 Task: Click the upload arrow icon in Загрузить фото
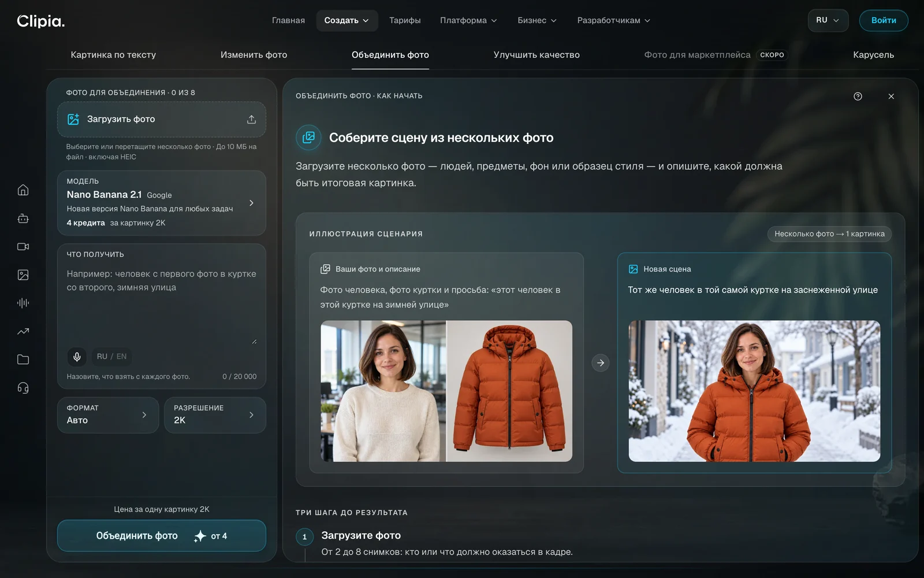251,119
